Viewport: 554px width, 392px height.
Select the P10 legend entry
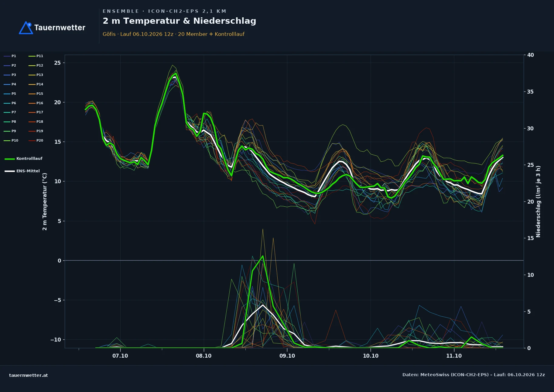point(11,140)
